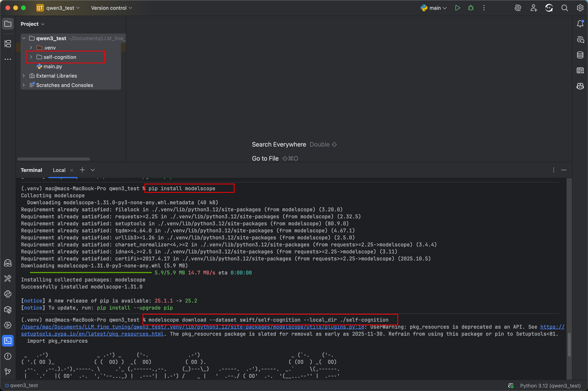The image size is (588, 391).
Task: Open the Problems tool window icon
Action: (x=8, y=356)
